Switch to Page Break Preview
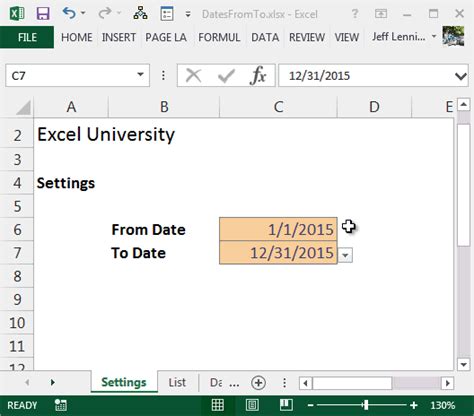 point(286,405)
